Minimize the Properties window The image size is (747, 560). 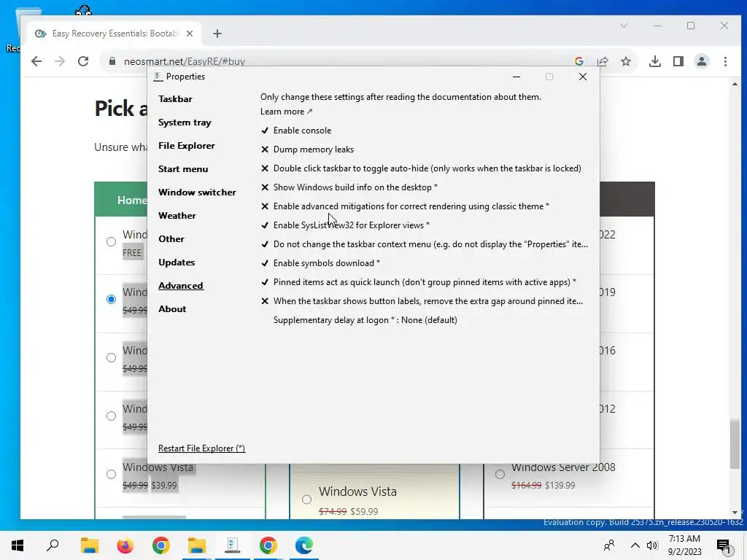516,77
